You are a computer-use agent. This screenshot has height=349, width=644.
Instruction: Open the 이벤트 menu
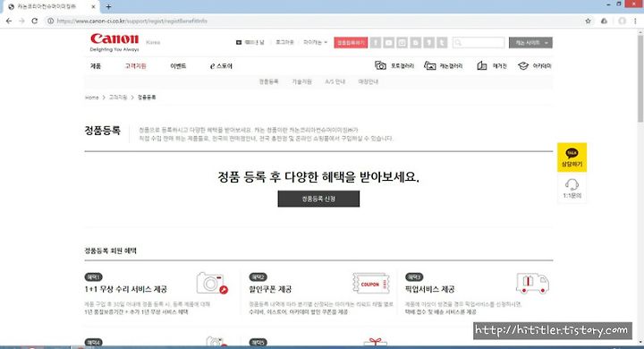tap(178, 65)
